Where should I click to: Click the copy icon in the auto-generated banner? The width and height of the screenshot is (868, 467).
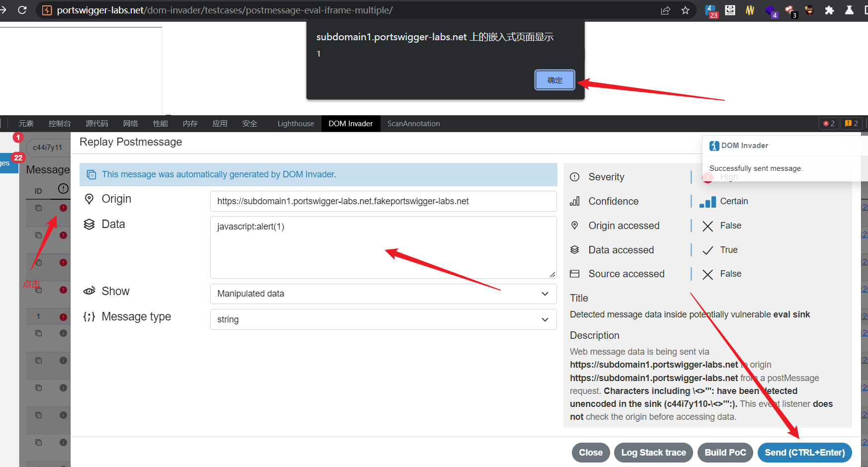tap(91, 174)
